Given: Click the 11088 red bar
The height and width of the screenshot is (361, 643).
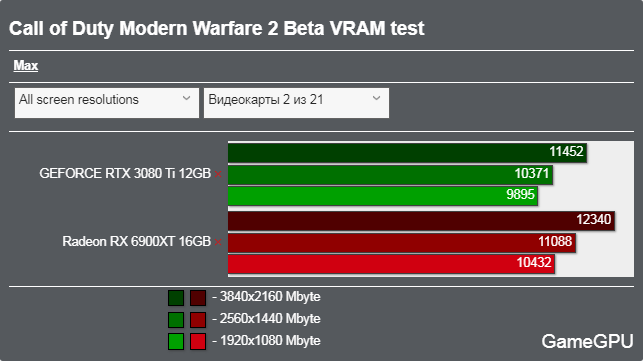Looking at the screenshot, I should [x=402, y=242].
